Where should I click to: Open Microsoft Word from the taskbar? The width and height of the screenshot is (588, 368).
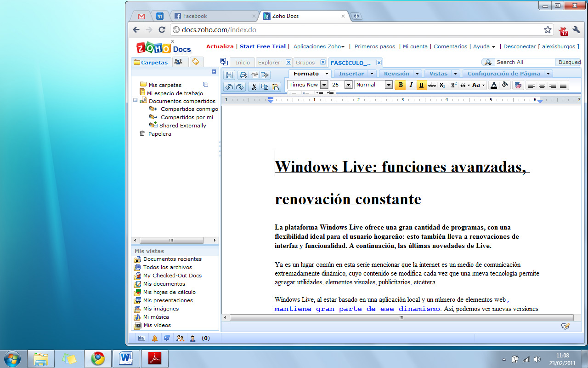[x=125, y=358]
